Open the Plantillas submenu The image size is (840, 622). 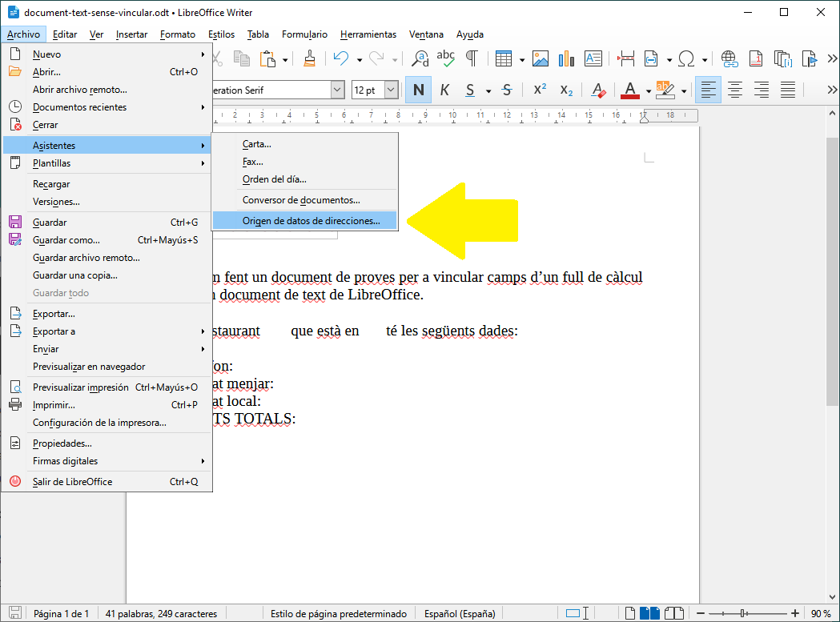(x=51, y=163)
